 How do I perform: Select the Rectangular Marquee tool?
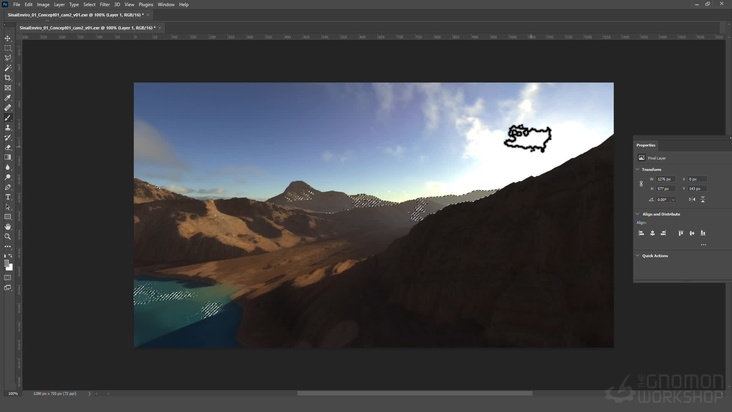click(x=8, y=48)
